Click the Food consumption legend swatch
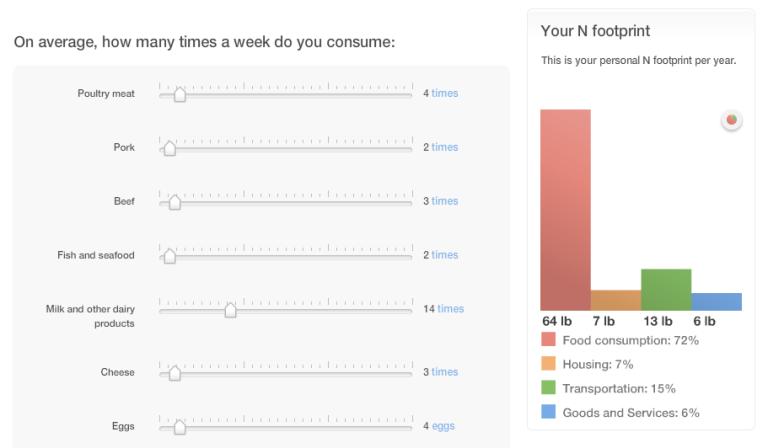The height and width of the screenshot is (448, 768). click(548, 341)
